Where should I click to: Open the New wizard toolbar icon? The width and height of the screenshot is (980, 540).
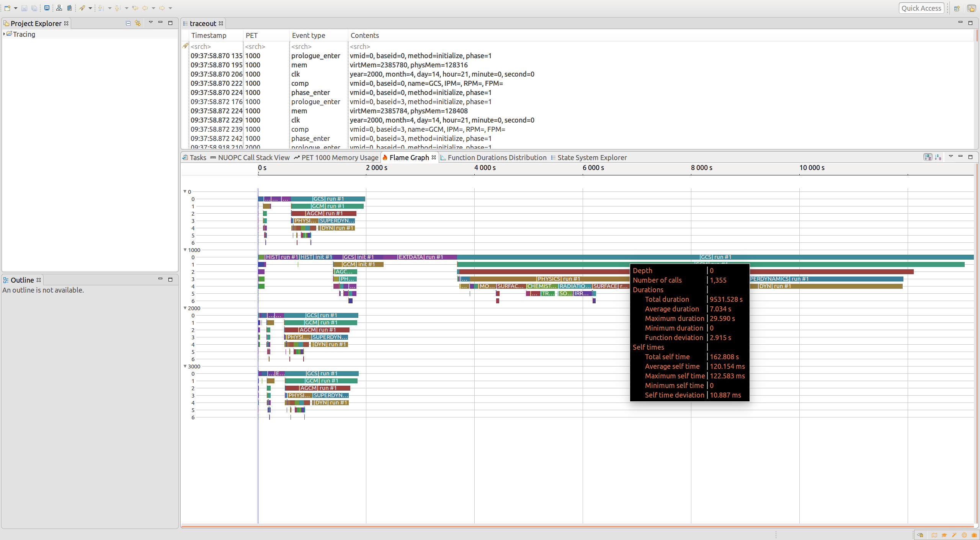pos(7,8)
